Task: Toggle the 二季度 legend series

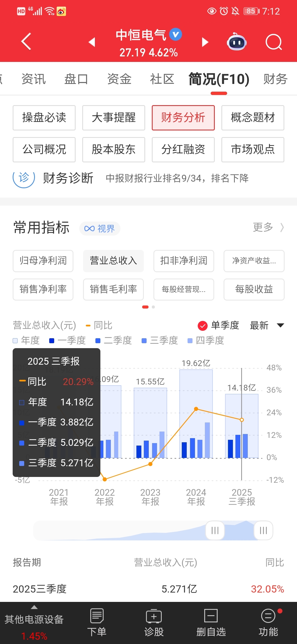Action: pyautogui.click(x=114, y=340)
